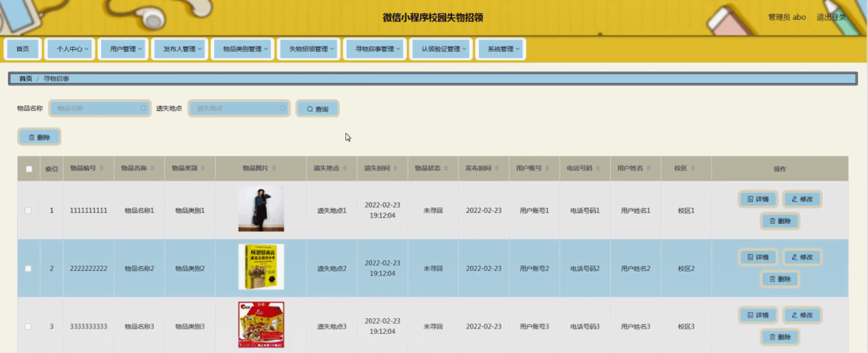Viewport: 868px width, 353px height.
Task: Sort table by 物品类别 column arrows
Action: [x=203, y=168]
